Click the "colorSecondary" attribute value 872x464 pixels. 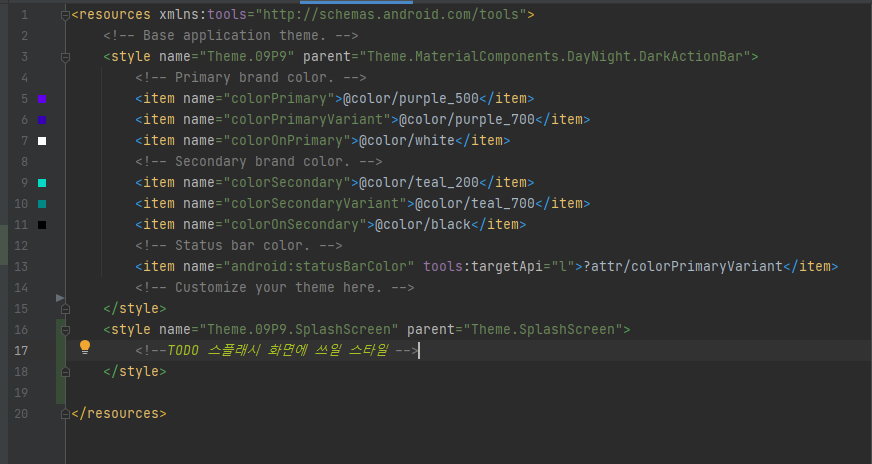[287, 182]
